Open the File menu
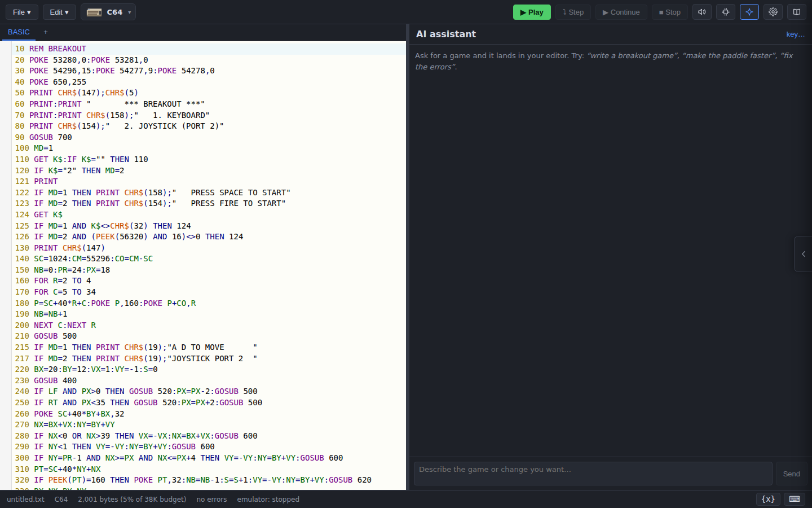The image size is (812, 508). 22,12
